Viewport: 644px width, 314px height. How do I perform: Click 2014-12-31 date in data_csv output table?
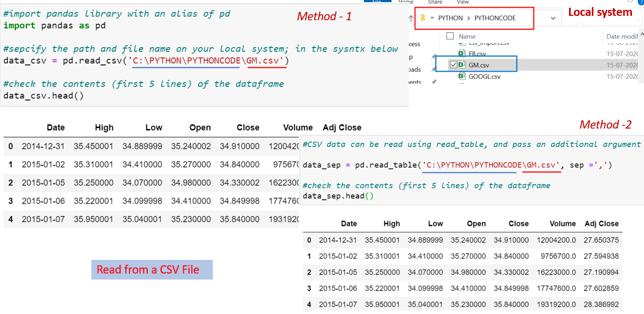click(x=43, y=146)
